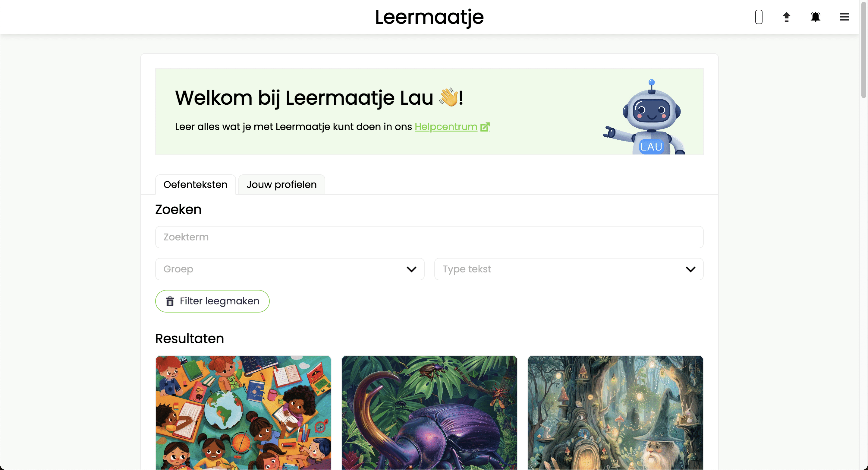Click the phone-shaped icon in the header
The image size is (868, 470).
pyautogui.click(x=759, y=17)
